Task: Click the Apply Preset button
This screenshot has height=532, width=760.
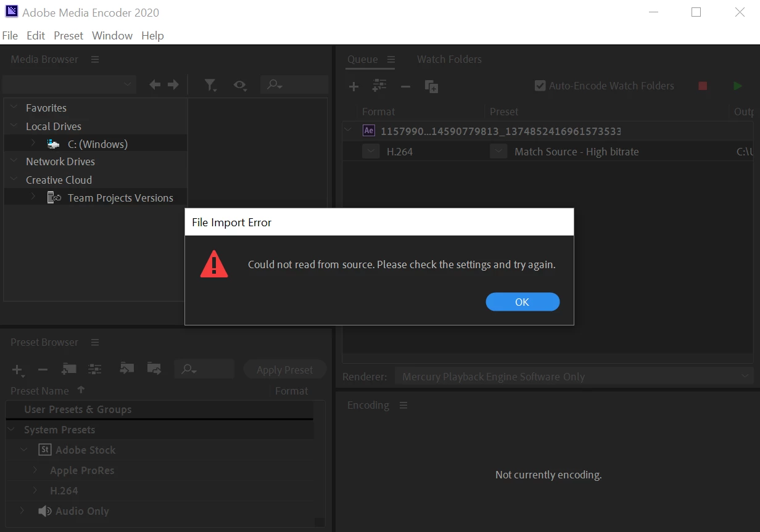Action: [285, 370]
